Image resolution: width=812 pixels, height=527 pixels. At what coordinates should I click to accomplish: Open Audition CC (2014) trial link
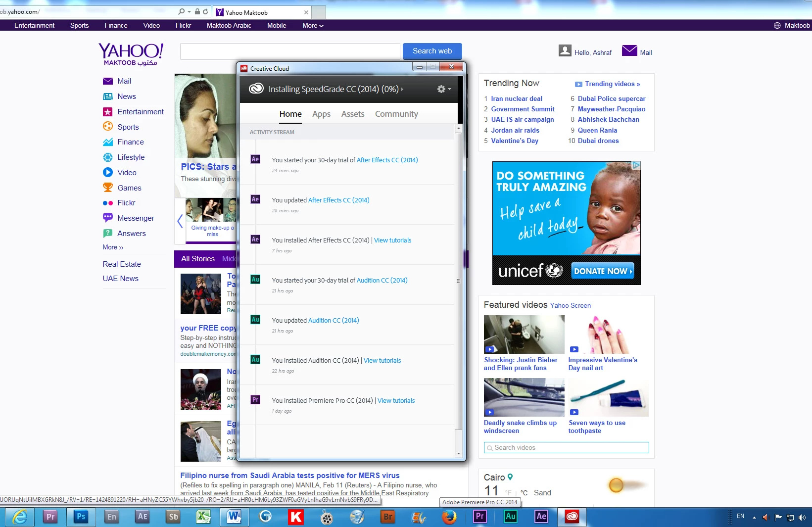382,280
